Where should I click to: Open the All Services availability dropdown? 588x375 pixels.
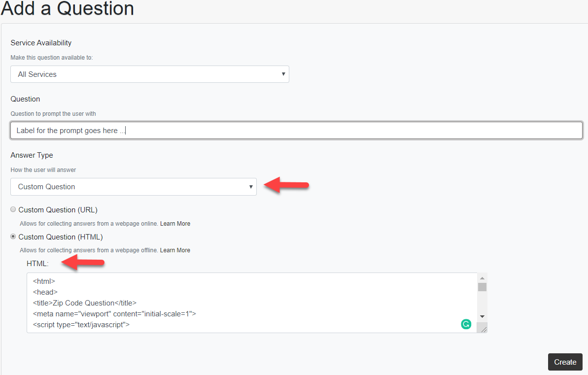pos(150,74)
